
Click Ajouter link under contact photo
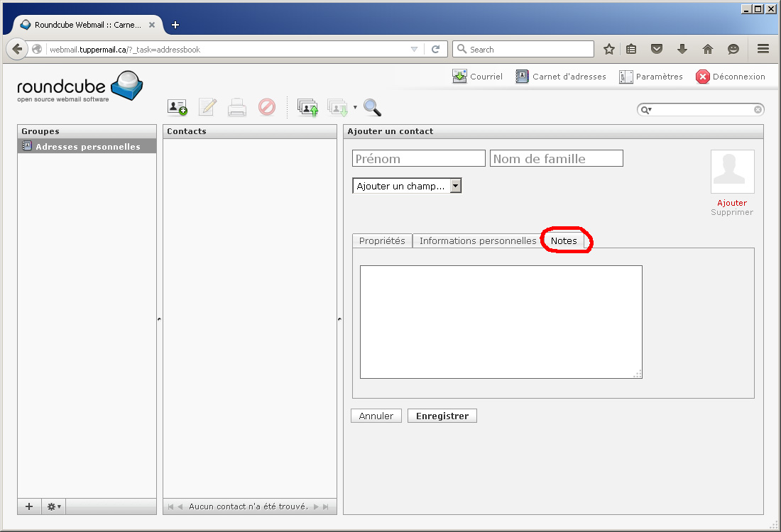(x=732, y=203)
